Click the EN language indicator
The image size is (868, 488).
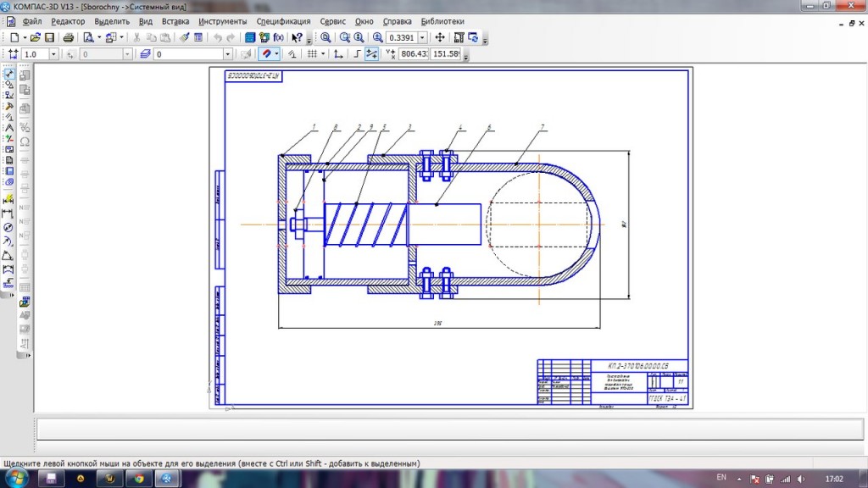[x=721, y=478]
